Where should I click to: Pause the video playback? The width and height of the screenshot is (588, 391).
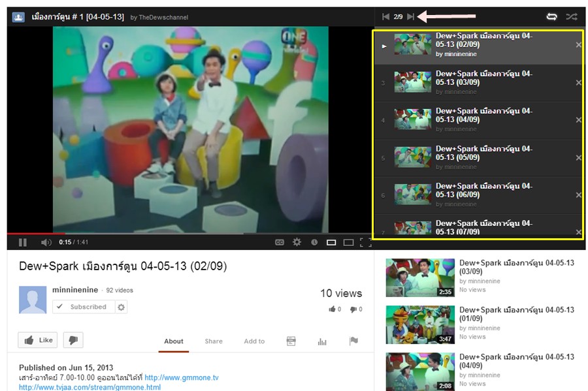22,242
